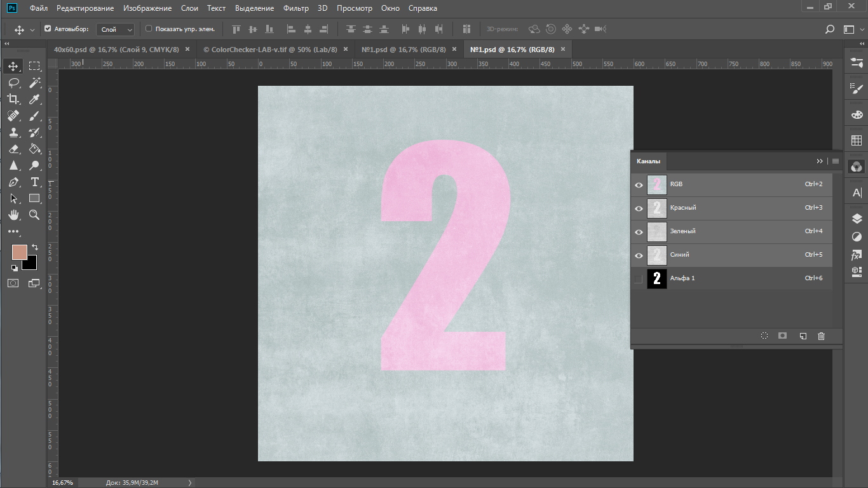
Task: Open the Фильтр menu
Action: click(296, 8)
